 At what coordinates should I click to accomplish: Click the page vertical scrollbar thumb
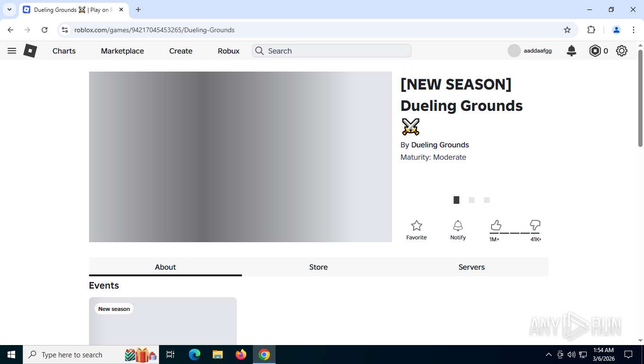click(x=640, y=98)
